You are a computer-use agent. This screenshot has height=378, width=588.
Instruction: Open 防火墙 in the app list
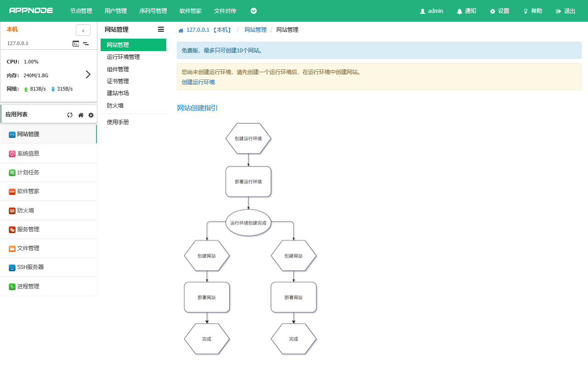(x=49, y=211)
